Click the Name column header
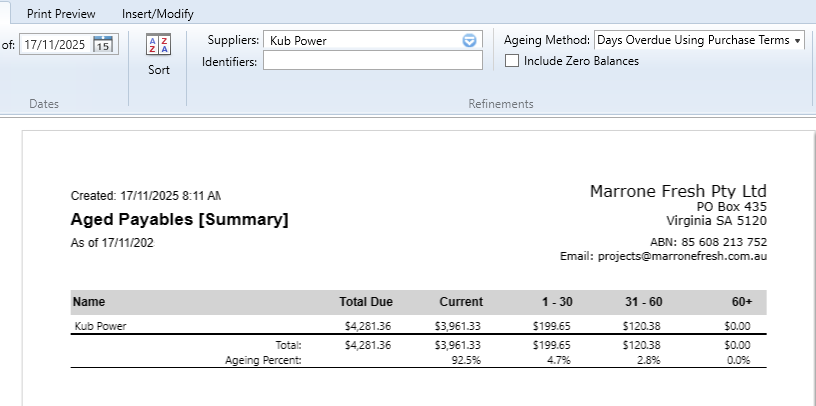816x406 pixels. coord(88,302)
